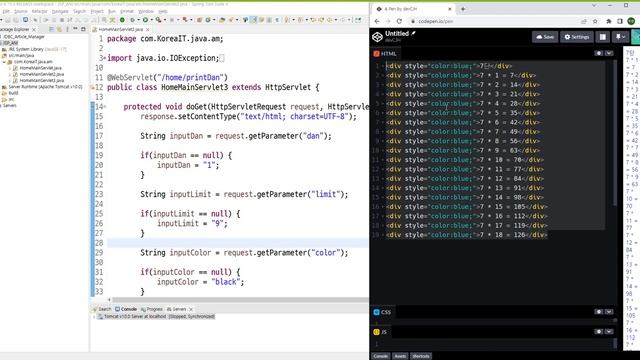Open JS editor settings gear

point(598,331)
